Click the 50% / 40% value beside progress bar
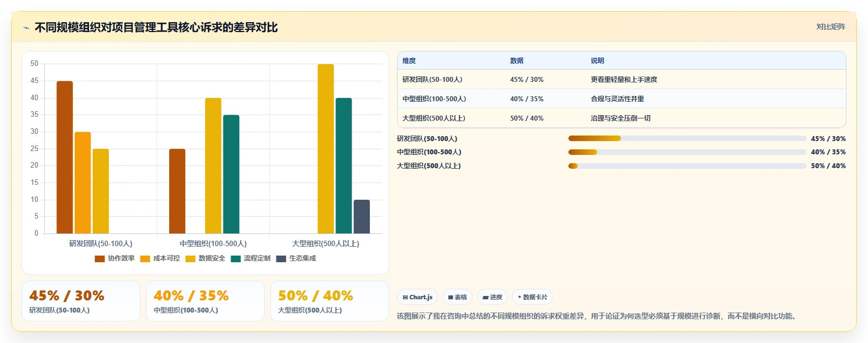 [x=828, y=166]
